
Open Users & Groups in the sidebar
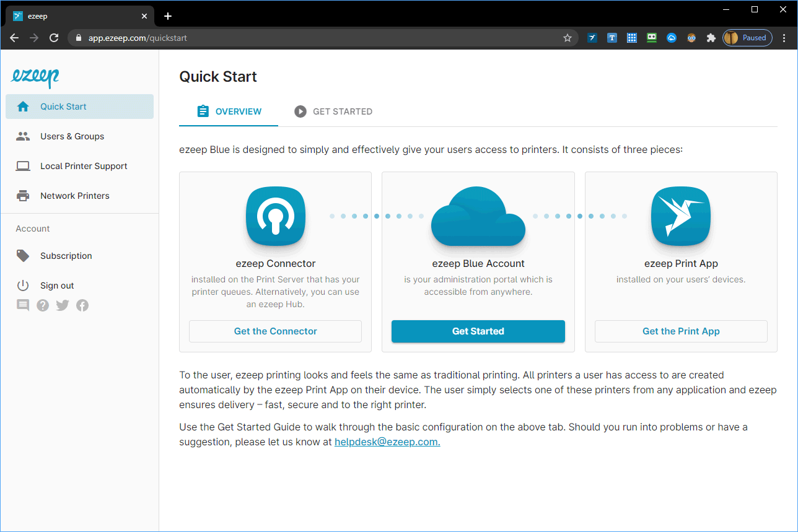79,136
